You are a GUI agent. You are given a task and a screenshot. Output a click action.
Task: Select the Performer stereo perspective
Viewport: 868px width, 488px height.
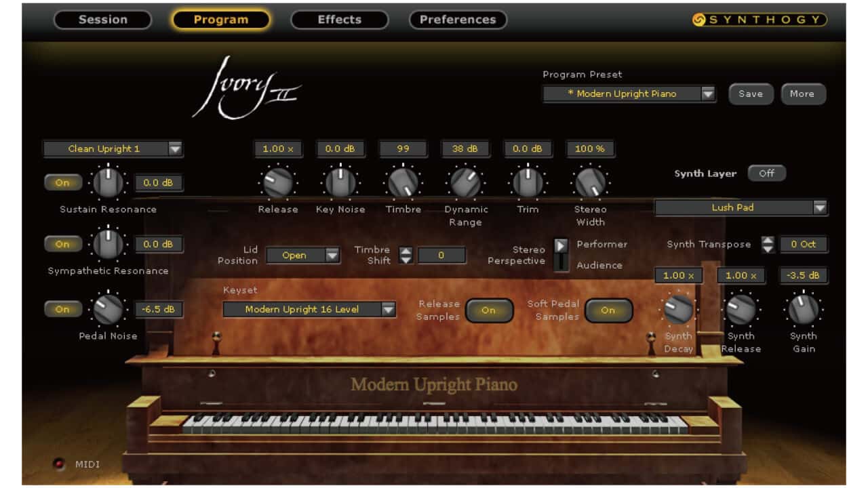click(x=602, y=244)
